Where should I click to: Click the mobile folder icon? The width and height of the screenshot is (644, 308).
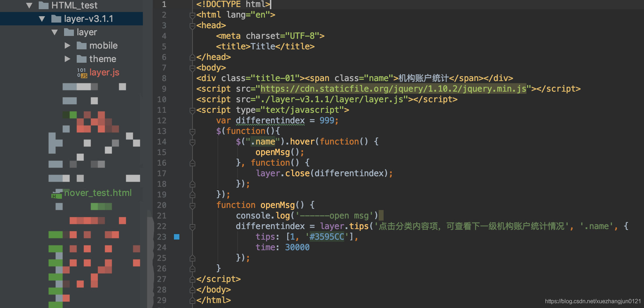point(82,45)
